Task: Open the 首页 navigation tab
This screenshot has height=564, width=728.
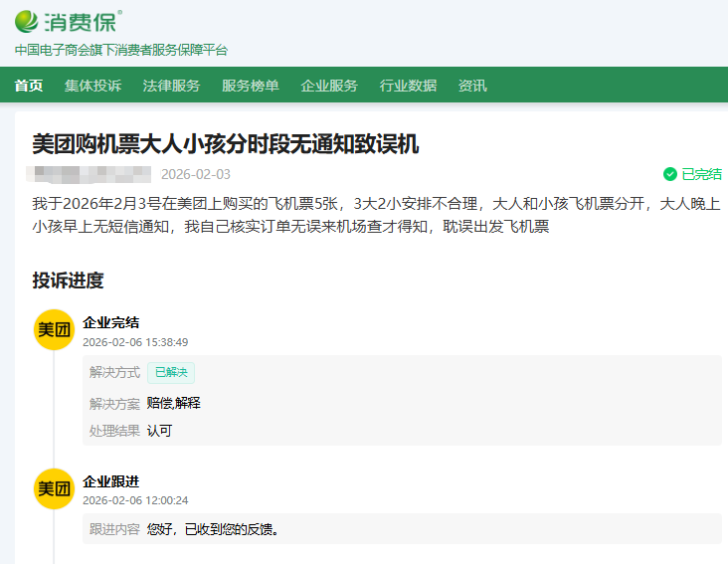Action: click(29, 86)
